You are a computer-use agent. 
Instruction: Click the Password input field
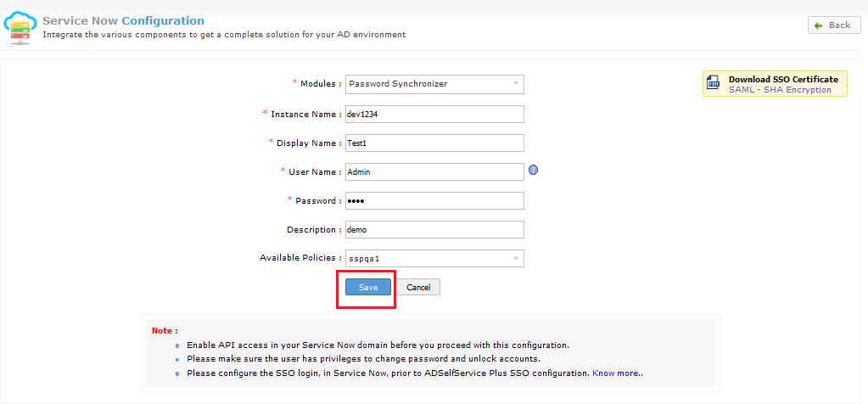pyautogui.click(x=434, y=200)
